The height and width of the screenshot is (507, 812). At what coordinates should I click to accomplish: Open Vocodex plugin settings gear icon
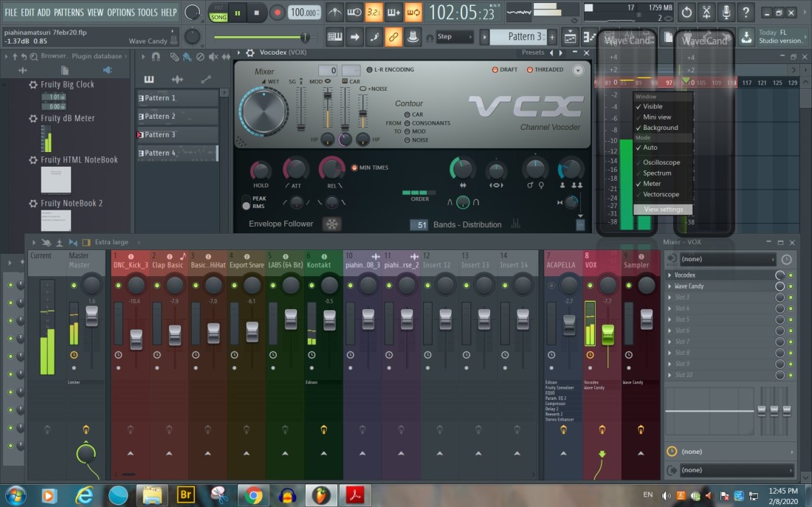[x=250, y=53]
